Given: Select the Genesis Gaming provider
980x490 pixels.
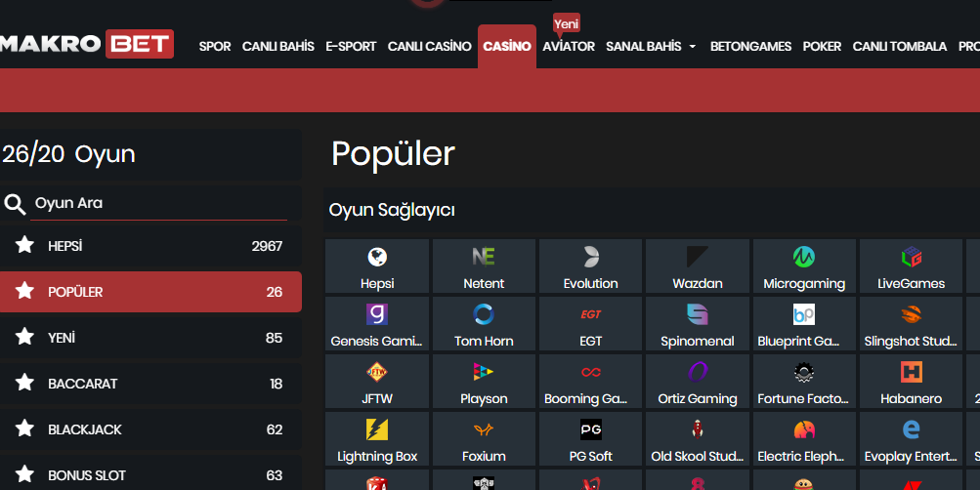Looking at the screenshot, I should tap(377, 323).
